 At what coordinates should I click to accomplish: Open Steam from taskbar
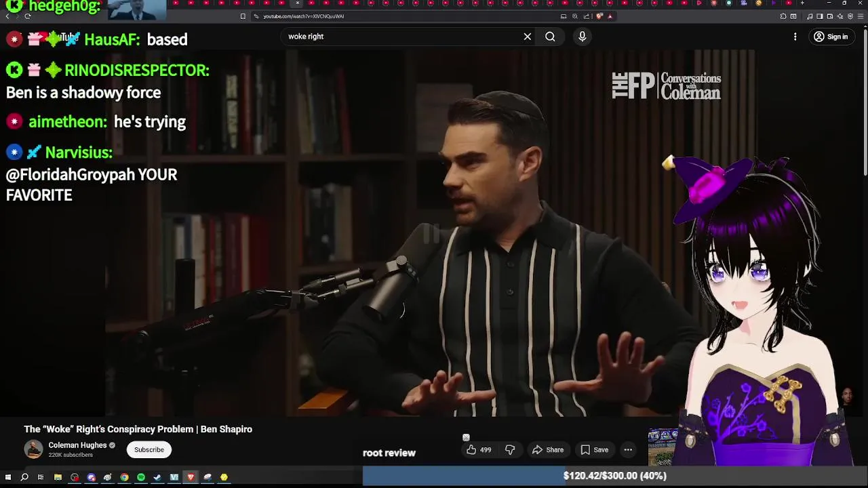[x=157, y=477]
